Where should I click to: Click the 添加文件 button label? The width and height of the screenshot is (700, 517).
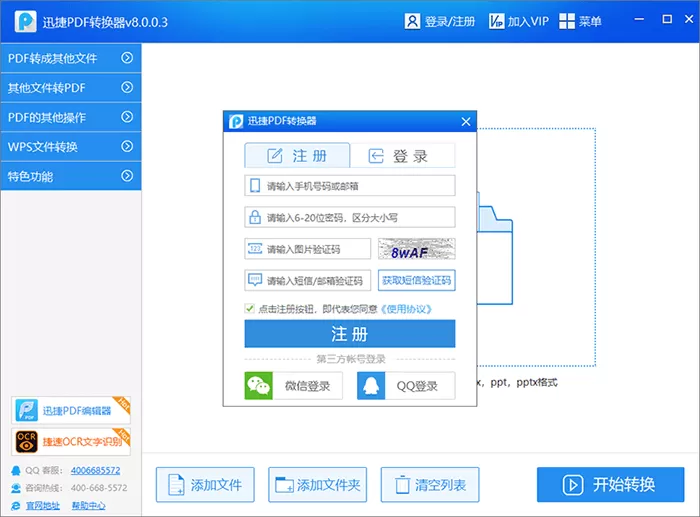216,485
